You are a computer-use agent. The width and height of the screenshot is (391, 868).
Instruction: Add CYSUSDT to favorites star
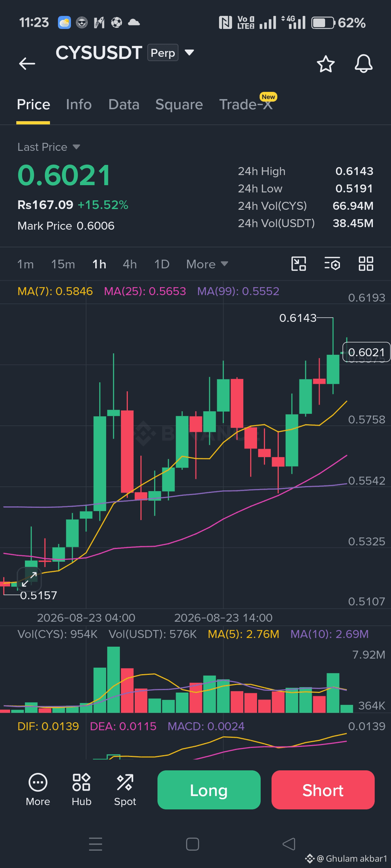[x=325, y=64]
